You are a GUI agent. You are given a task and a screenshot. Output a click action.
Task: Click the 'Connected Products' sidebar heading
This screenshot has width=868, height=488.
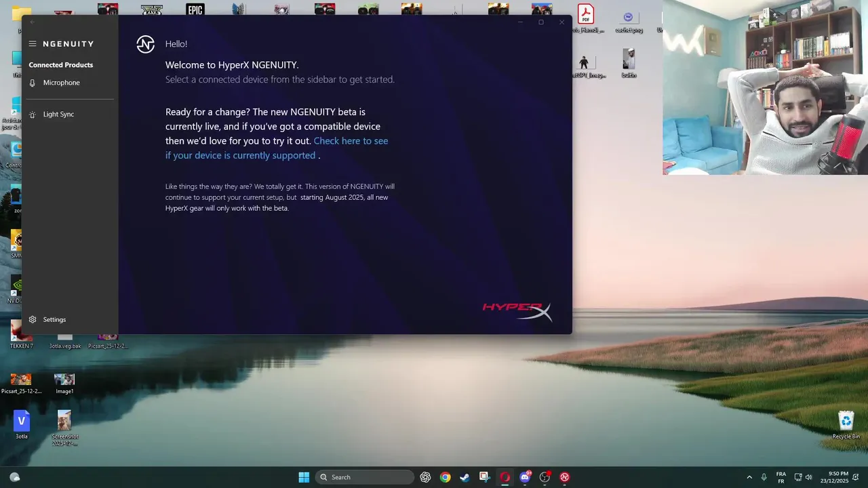(61, 65)
